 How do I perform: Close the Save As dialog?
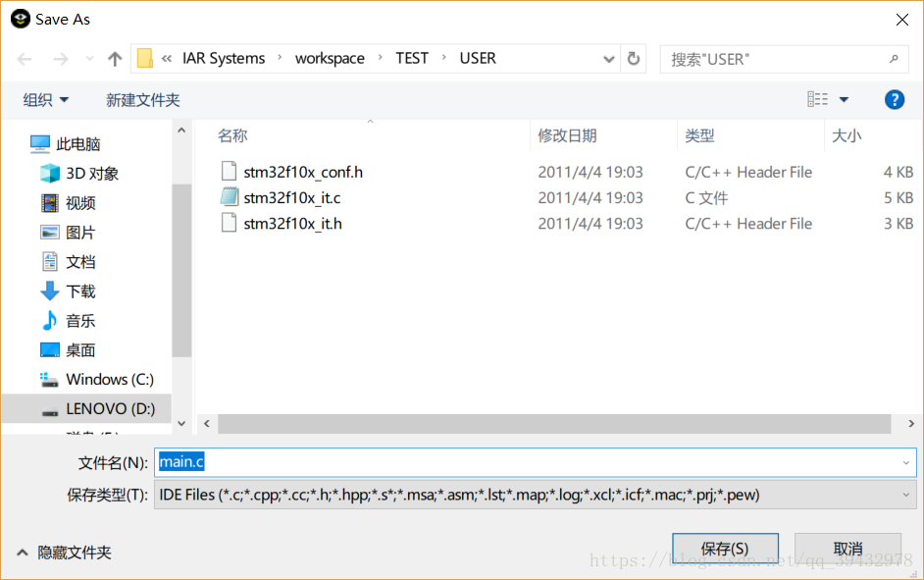click(x=901, y=20)
